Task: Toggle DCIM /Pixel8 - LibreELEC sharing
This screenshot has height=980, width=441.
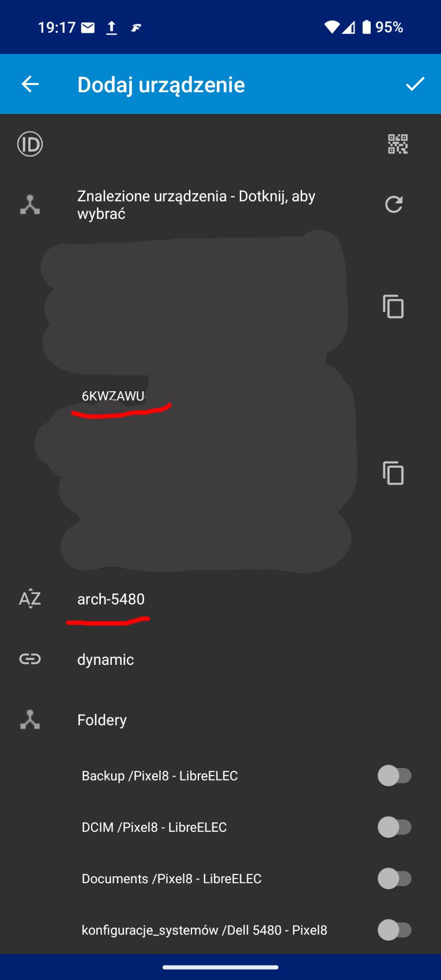Action: coord(395,827)
